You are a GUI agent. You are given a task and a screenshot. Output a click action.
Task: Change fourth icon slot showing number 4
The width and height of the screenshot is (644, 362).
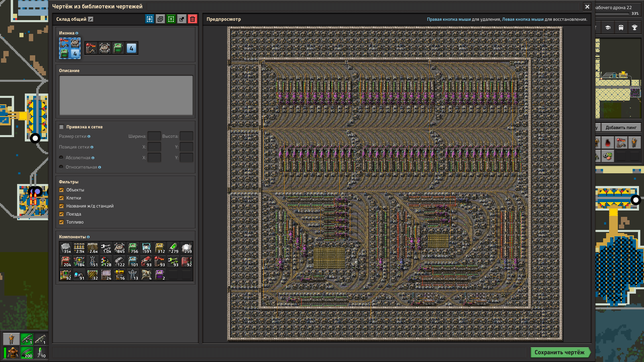pos(131,48)
